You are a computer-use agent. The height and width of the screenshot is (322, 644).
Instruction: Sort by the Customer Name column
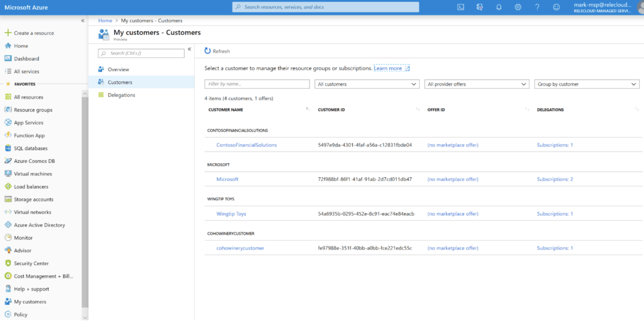226,110
